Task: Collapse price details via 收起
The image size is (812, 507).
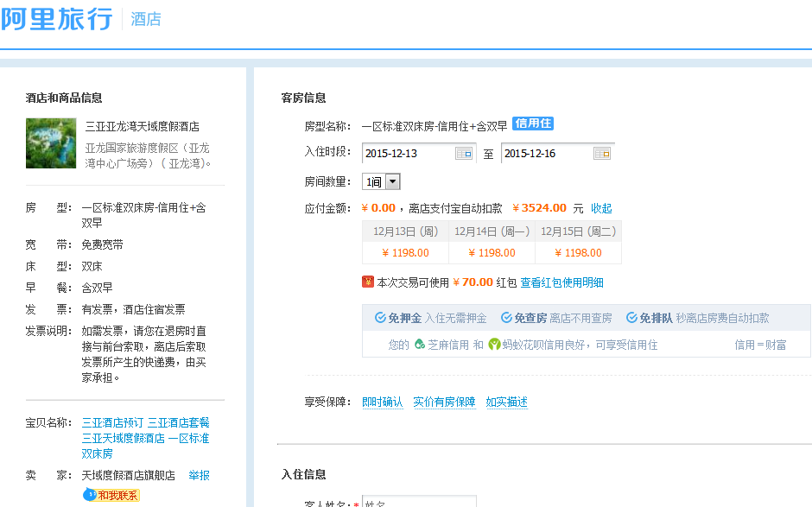Action: pyautogui.click(x=601, y=208)
